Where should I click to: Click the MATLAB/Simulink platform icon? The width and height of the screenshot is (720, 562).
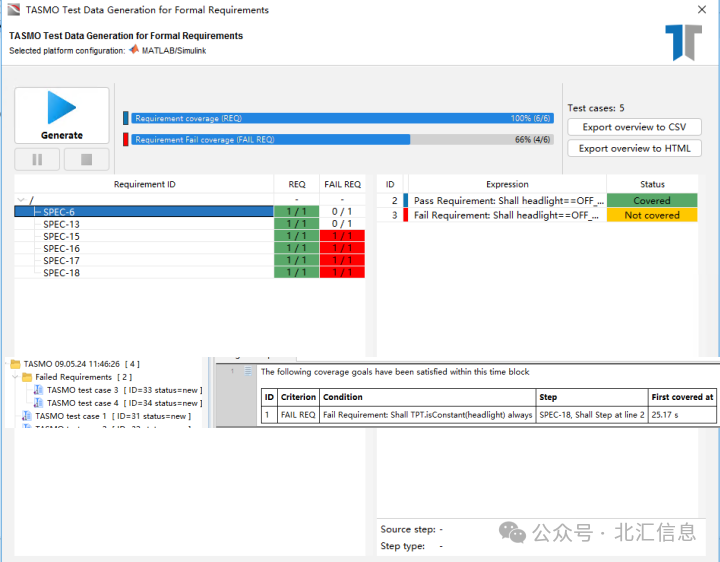point(134,50)
